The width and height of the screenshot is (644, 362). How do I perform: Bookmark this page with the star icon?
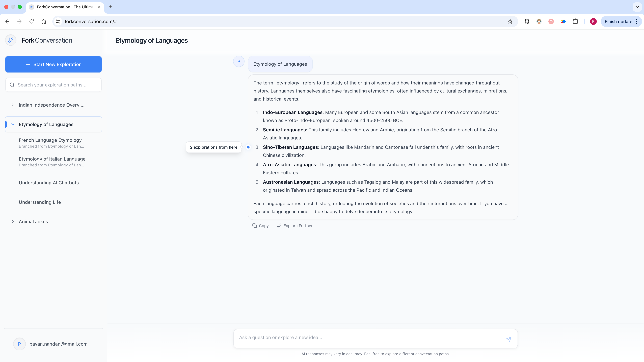point(510,21)
